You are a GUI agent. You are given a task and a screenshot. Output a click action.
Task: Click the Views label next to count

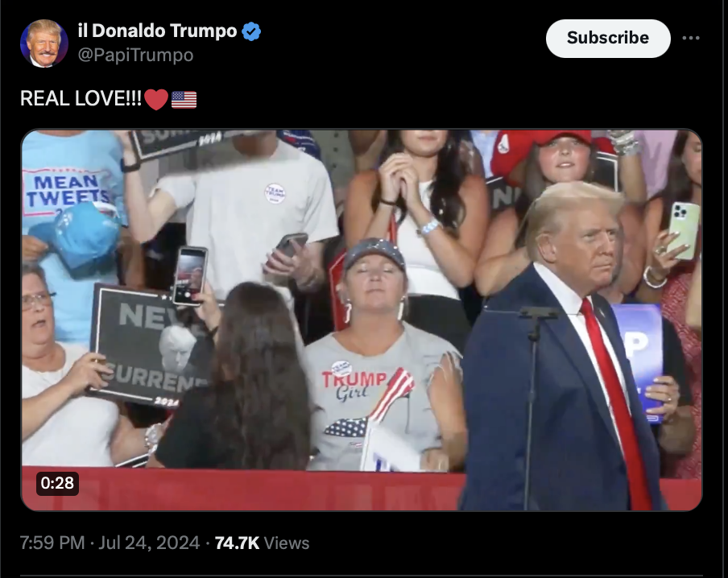coord(287,543)
